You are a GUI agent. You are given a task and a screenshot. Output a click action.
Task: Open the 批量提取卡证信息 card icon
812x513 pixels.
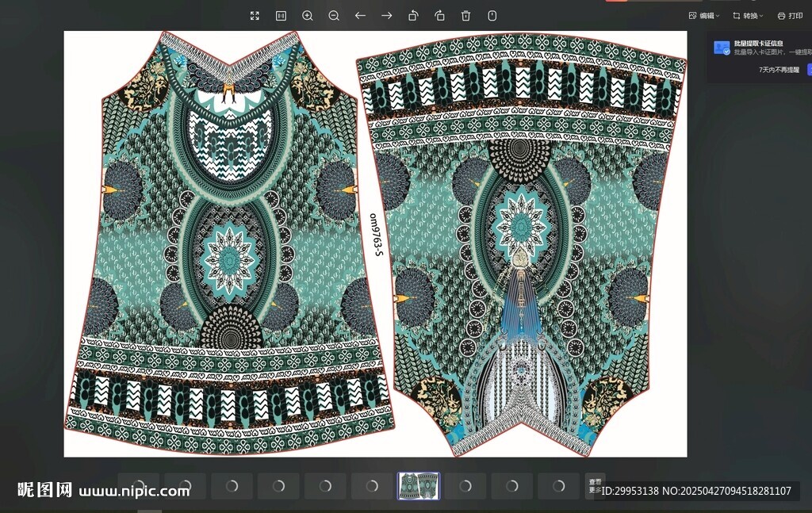point(722,48)
